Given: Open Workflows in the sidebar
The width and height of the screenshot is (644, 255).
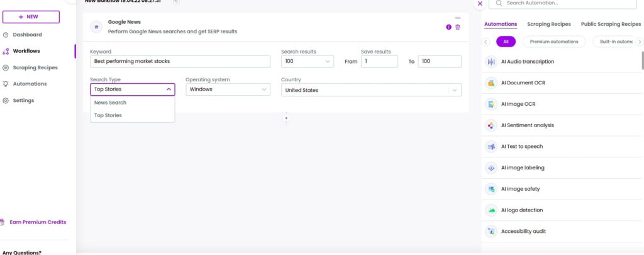Looking at the screenshot, I should 26,52.
